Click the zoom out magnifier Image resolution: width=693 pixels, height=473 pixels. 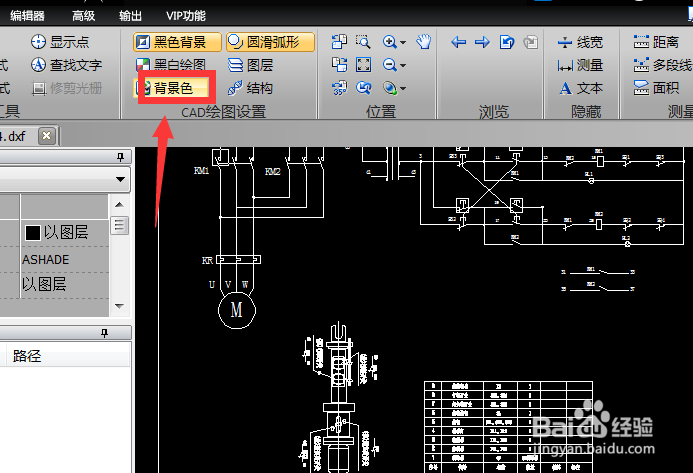[389, 65]
